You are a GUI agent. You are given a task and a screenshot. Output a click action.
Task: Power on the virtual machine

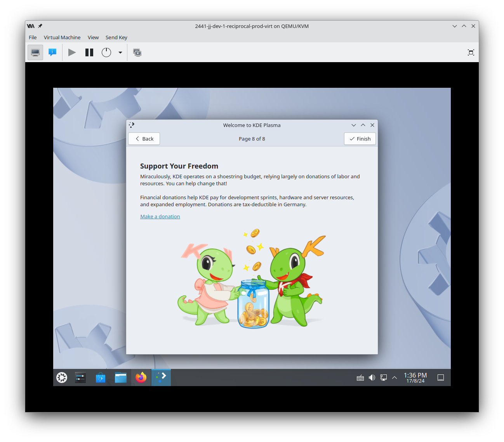[72, 52]
